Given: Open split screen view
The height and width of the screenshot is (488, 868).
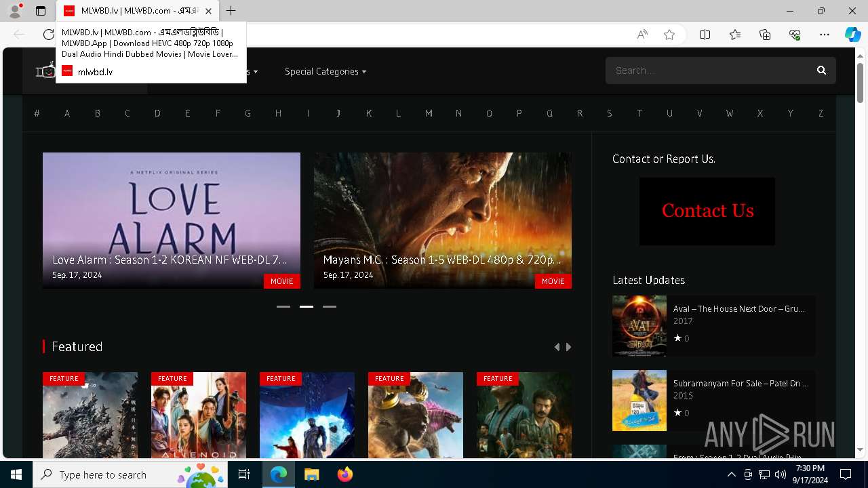Looking at the screenshot, I should point(705,35).
